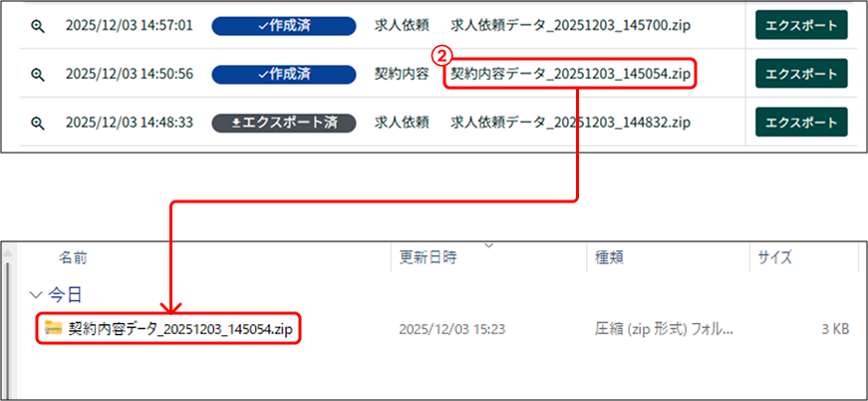868x401 pixels.
Task: Sort Explorer list by 種類 column
Action: 610,257
